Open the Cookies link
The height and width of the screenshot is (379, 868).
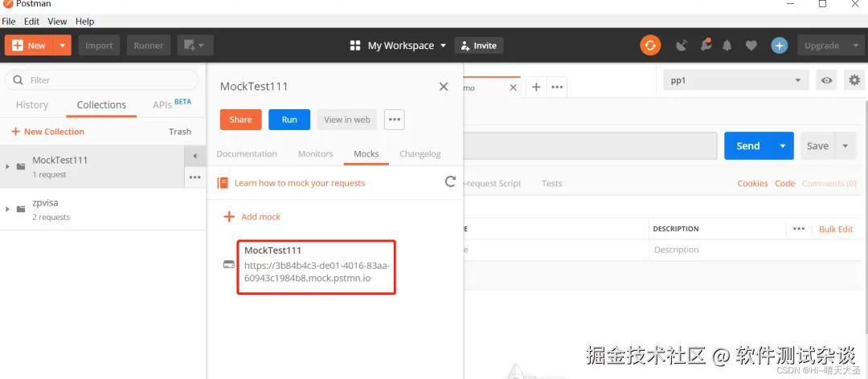pyautogui.click(x=752, y=183)
